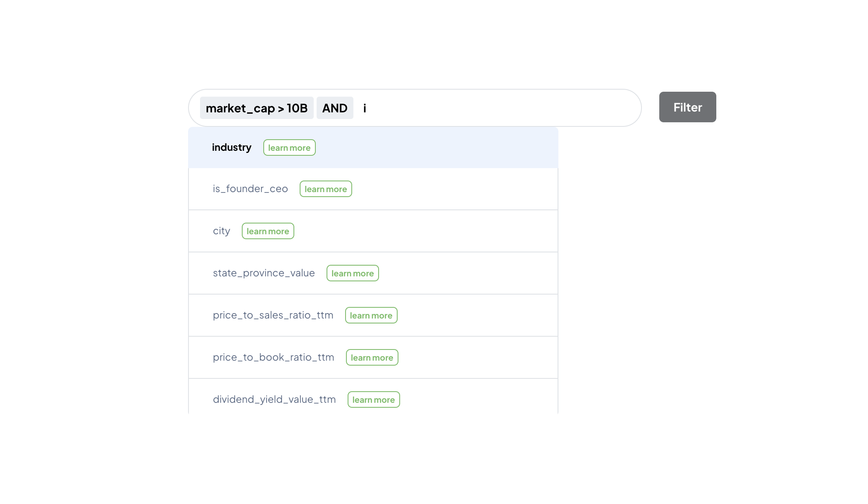Screen dimensions: 868x504
Task: Open learn more for industry
Action: (289, 147)
